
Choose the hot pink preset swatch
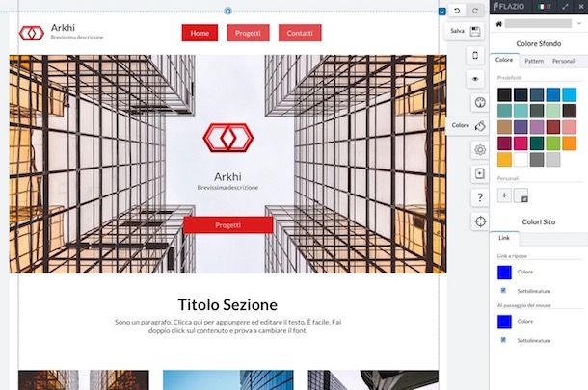click(x=521, y=143)
